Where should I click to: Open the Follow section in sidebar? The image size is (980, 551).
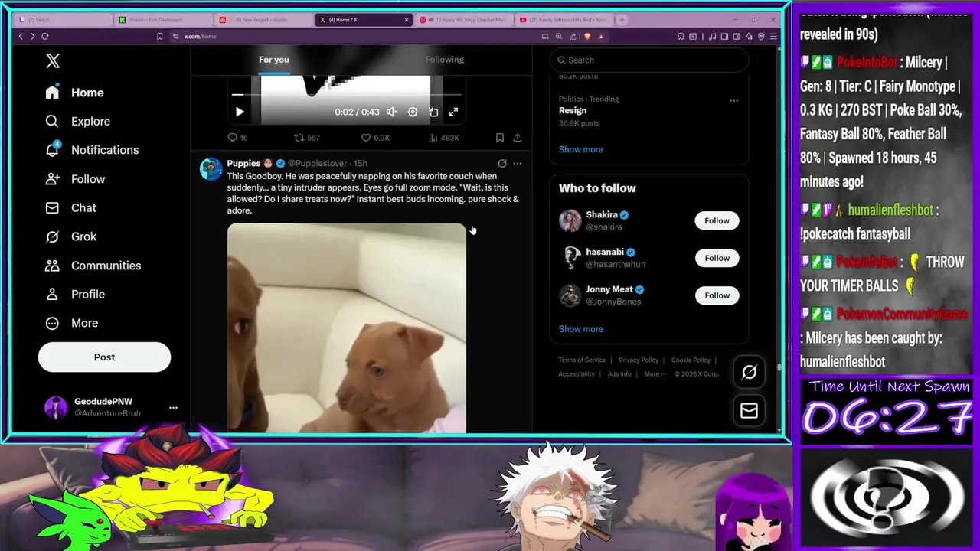click(x=75, y=179)
